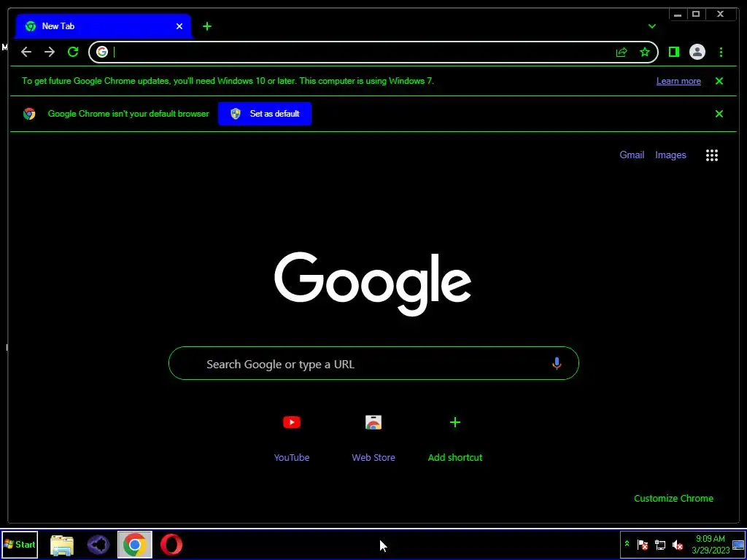The image size is (747, 560).
Task: Open the Images link
Action: pos(670,155)
